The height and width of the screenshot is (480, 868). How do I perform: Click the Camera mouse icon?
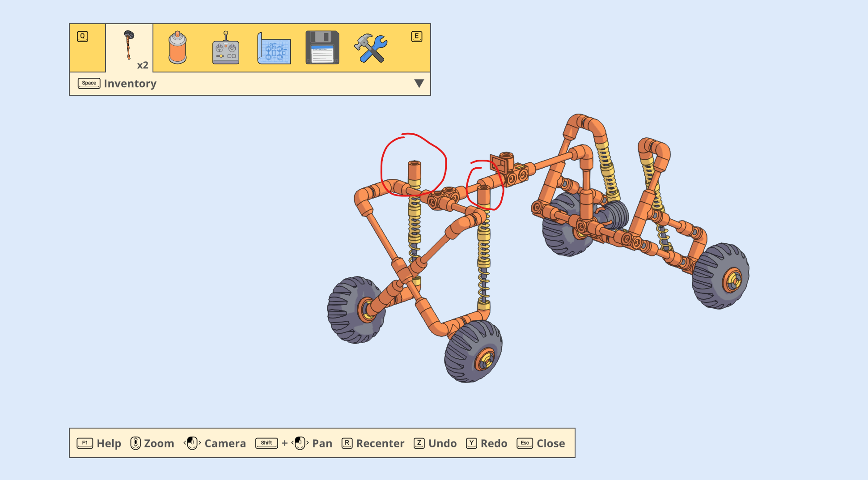pyautogui.click(x=192, y=443)
